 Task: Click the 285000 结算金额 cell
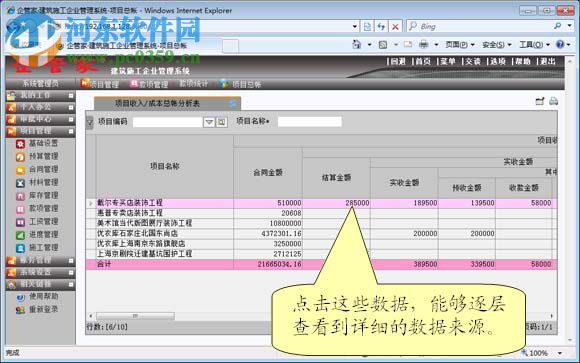click(x=337, y=203)
